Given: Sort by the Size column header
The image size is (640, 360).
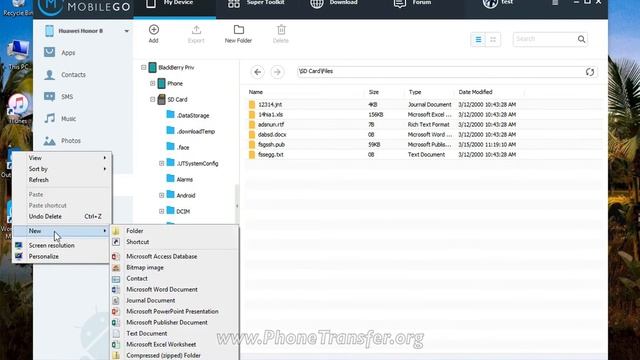Looking at the screenshot, I should (x=373, y=92).
